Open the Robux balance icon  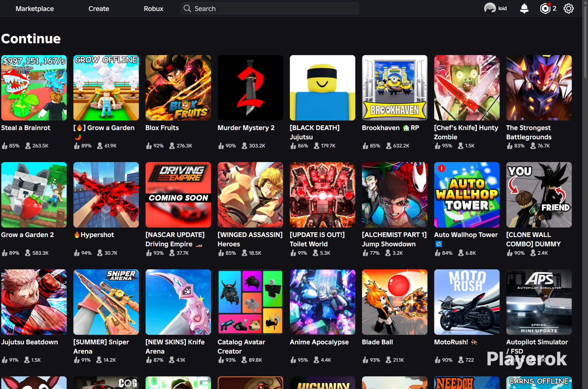(545, 9)
